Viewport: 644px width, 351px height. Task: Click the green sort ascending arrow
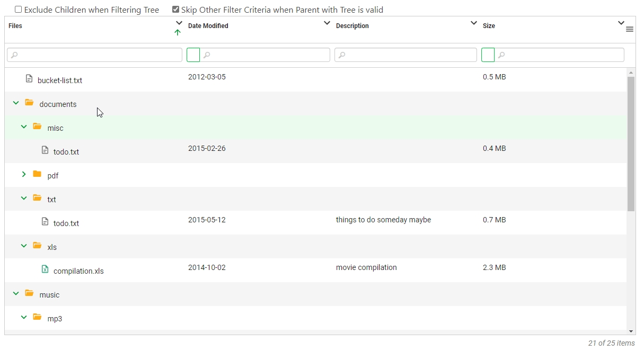(x=178, y=33)
